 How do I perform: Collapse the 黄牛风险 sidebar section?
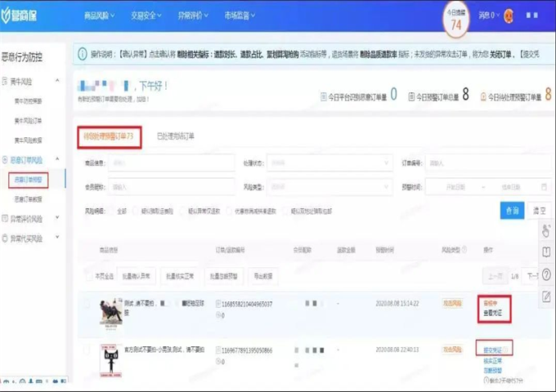[x=57, y=81]
